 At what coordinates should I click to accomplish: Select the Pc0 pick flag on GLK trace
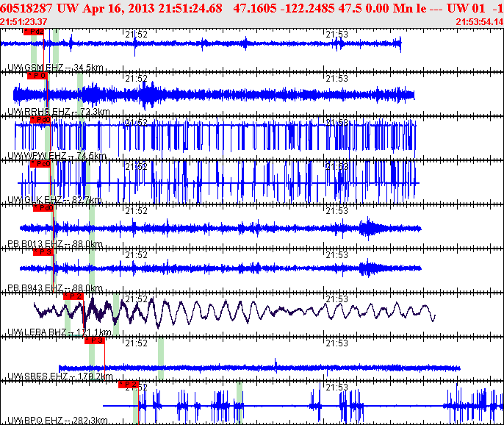pos(40,164)
